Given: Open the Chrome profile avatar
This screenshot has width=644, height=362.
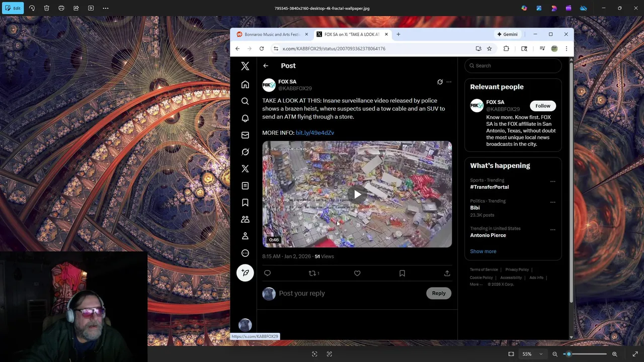Looking at the screenshot, I should pos(554,49).
